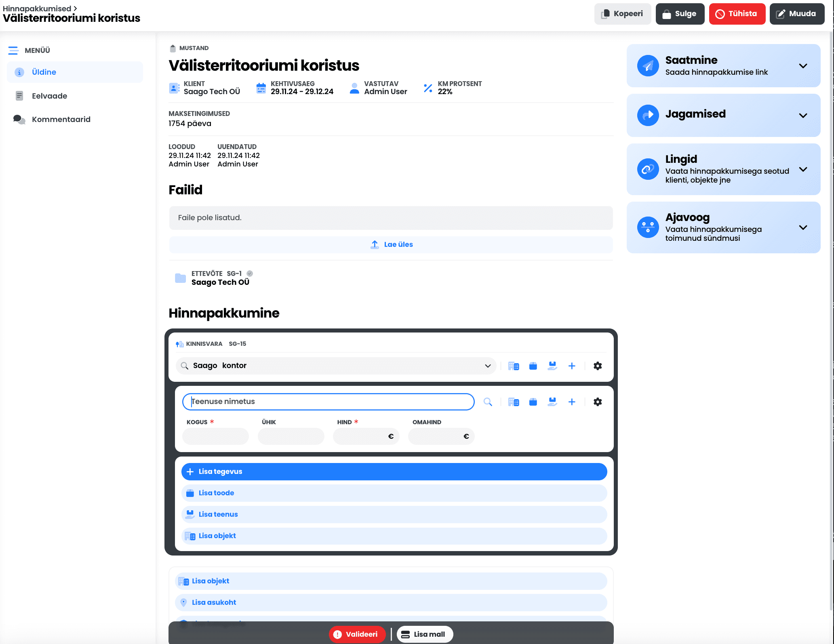Click Lisa objekt inside Kinnisvara block
The width and height of the screenshot is (834, 644).
(394, 536)
